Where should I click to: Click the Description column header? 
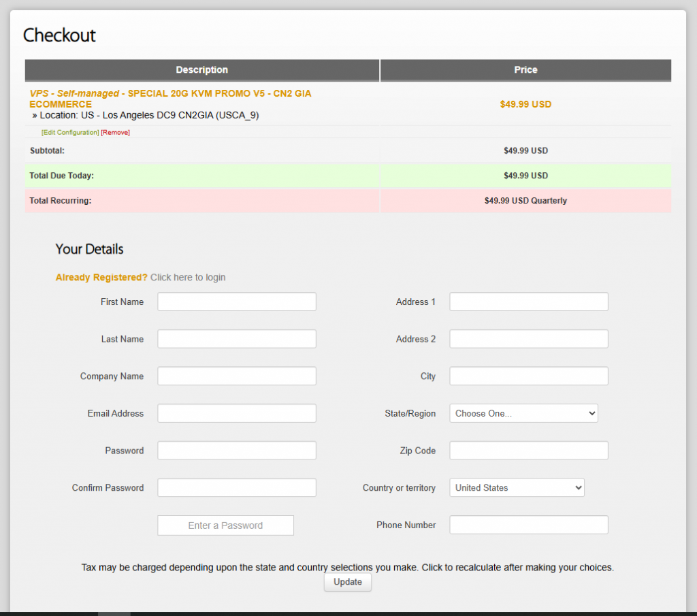click(x=202, y=70)
